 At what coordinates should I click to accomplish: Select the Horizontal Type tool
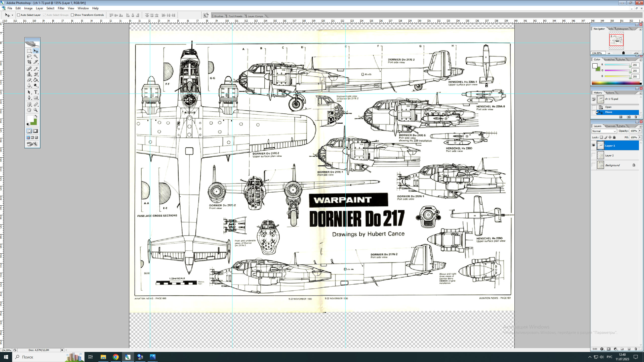coord(36,92)
